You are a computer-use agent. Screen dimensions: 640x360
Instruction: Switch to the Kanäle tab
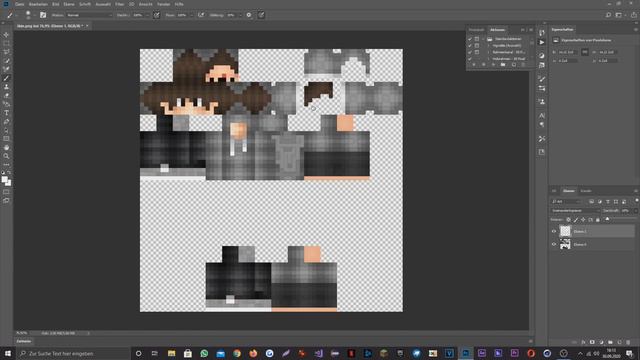[586, 191]
